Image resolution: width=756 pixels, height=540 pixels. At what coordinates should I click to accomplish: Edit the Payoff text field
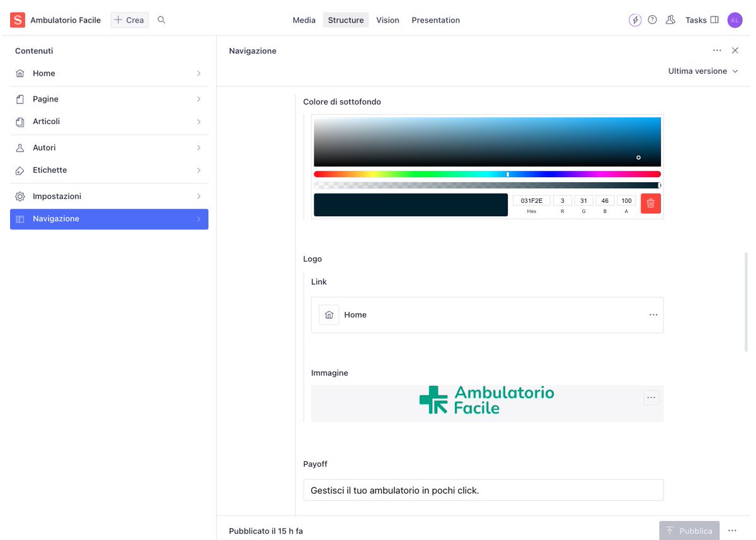tap(483, 490)
